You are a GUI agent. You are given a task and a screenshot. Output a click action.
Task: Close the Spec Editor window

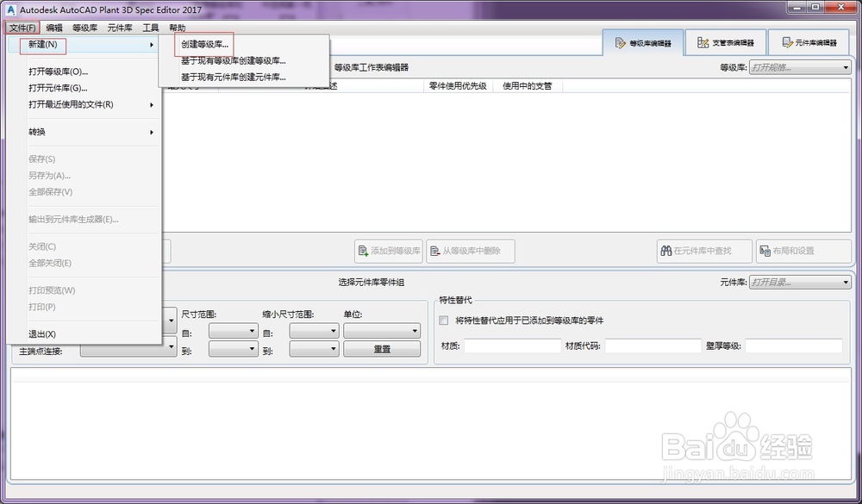coord(841,7)
